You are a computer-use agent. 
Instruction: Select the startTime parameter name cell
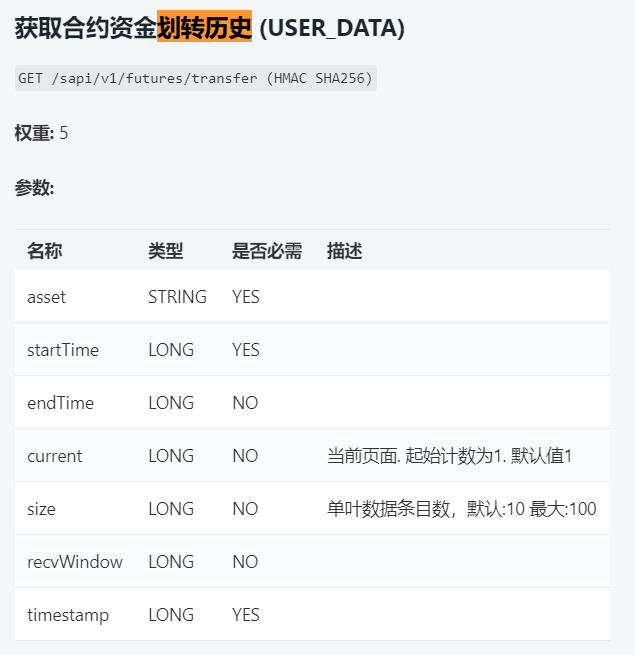(62, 350)
